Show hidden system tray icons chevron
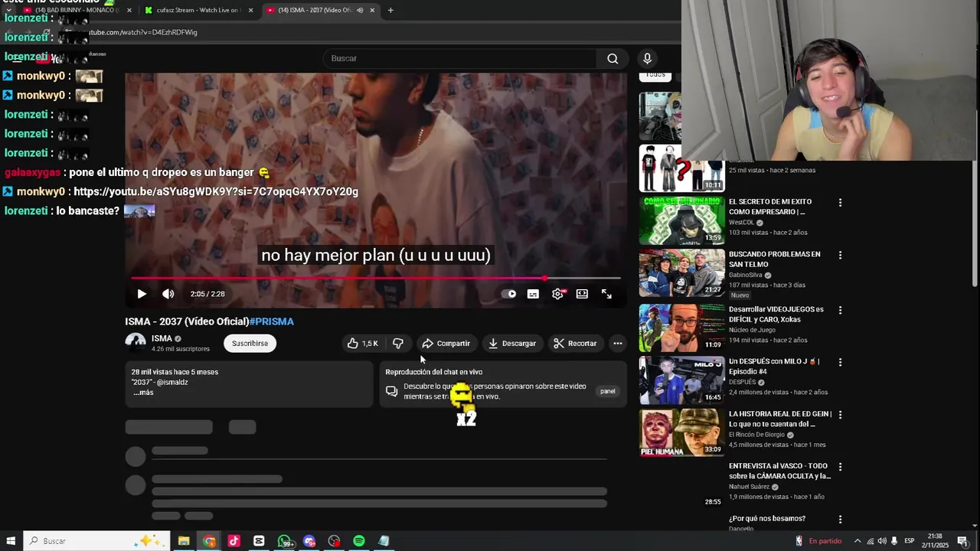The width and height of the screenshot is (980, 551). coord(857,541)
